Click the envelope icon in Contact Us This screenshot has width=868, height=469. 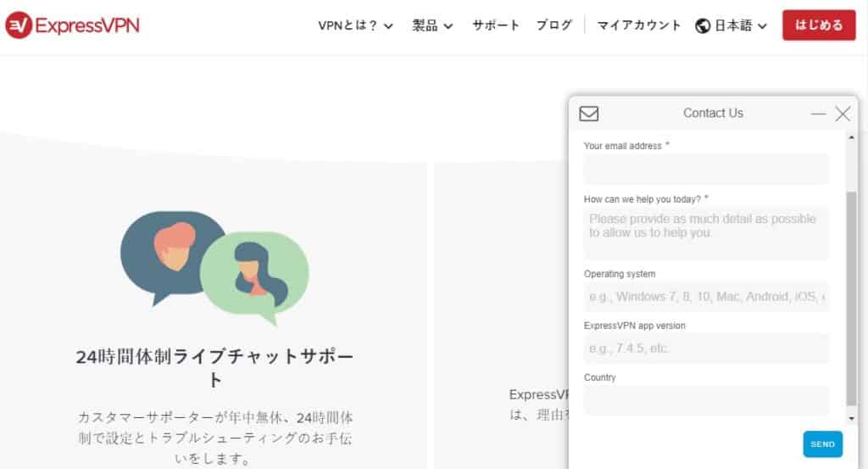click(x=588, y=114)
